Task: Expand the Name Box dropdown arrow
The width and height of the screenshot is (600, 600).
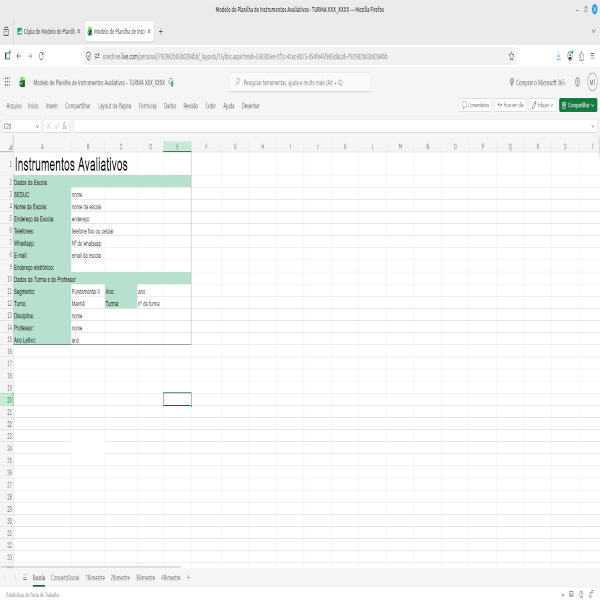Action: pyautogui.click(x=37, y=126)
